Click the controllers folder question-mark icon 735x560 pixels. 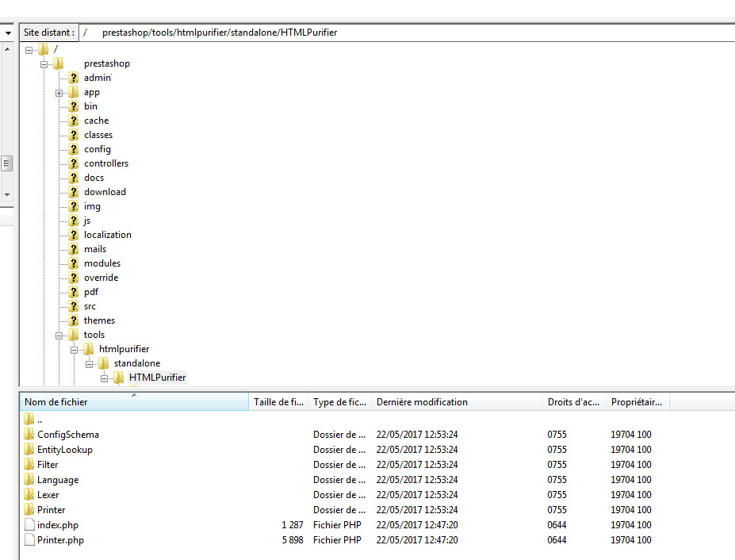click(74, 163)
